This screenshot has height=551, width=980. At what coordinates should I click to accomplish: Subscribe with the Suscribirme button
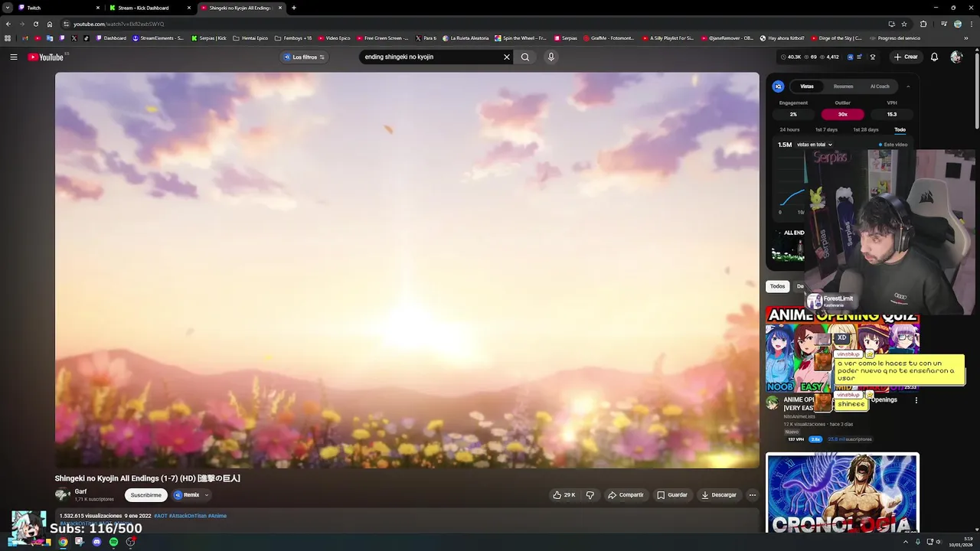pyautogui.click(x=145, y=495)
